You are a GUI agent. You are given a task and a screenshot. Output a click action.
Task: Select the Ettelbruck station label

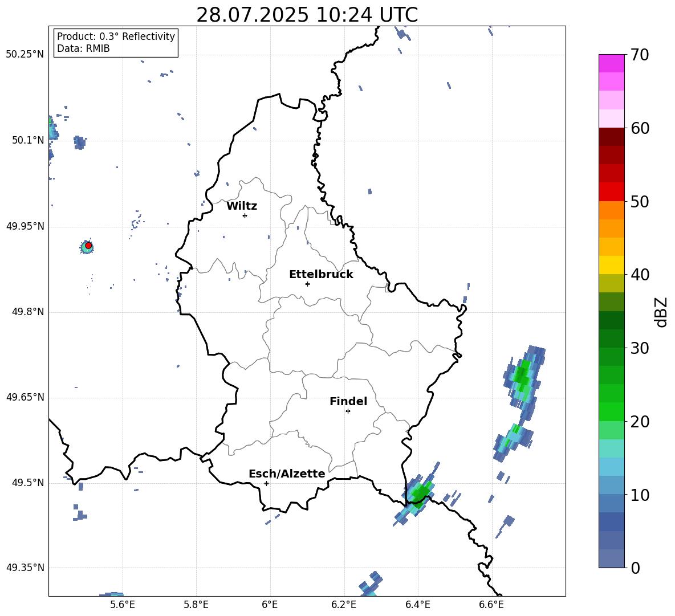tap(321, 275)
